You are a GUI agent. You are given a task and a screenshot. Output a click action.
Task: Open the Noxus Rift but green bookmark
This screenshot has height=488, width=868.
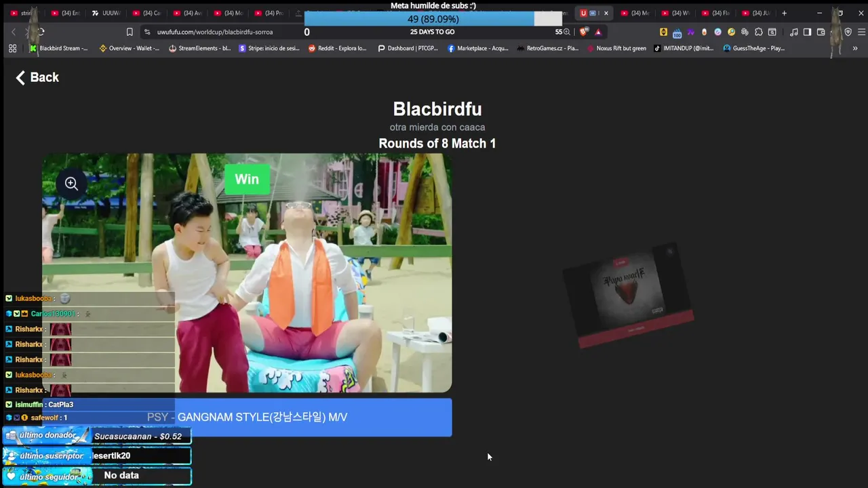click(616, 48)
